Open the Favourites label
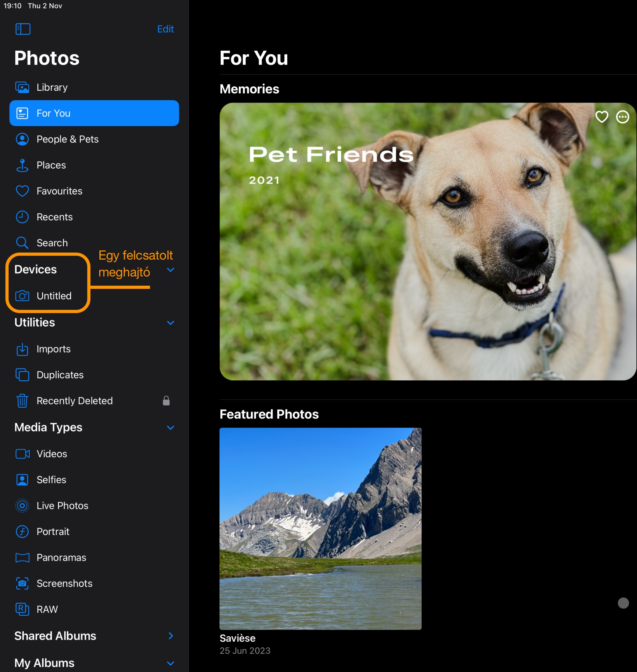637x672 pixels. [60, 191]
